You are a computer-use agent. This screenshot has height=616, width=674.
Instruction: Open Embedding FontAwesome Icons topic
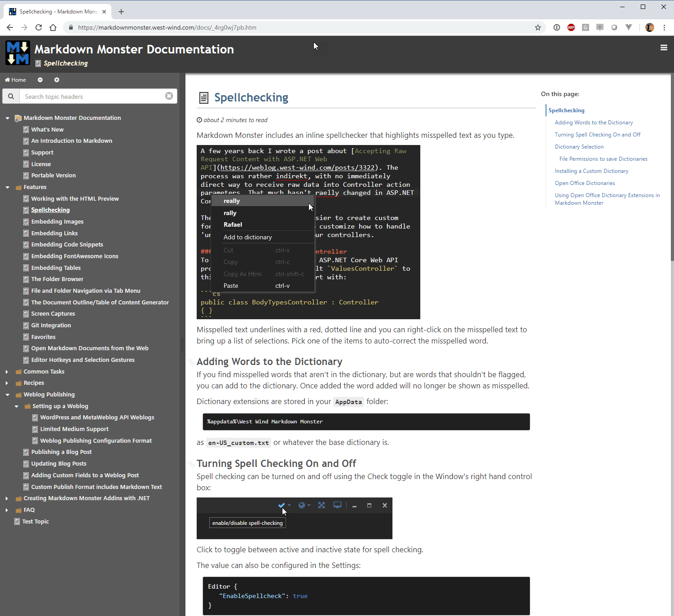[75, 256]
